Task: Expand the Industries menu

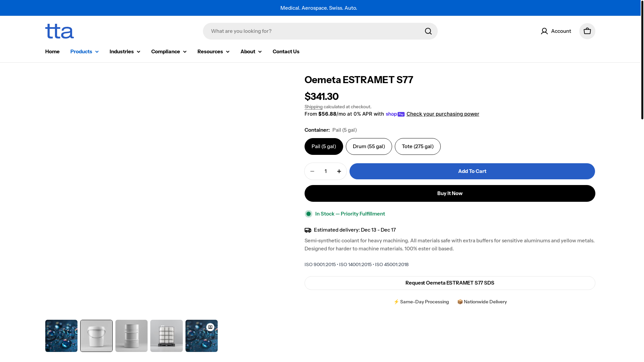Action: [125, 52]
